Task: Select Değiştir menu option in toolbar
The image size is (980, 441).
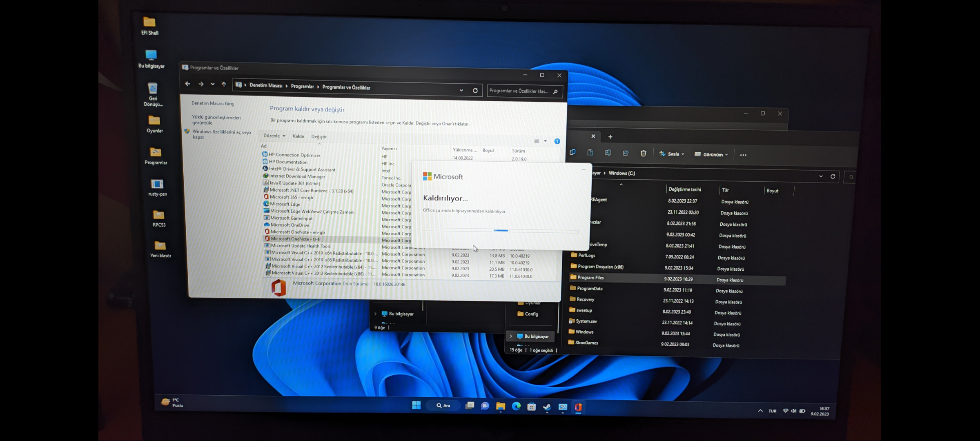Action: tap(319, 136)
